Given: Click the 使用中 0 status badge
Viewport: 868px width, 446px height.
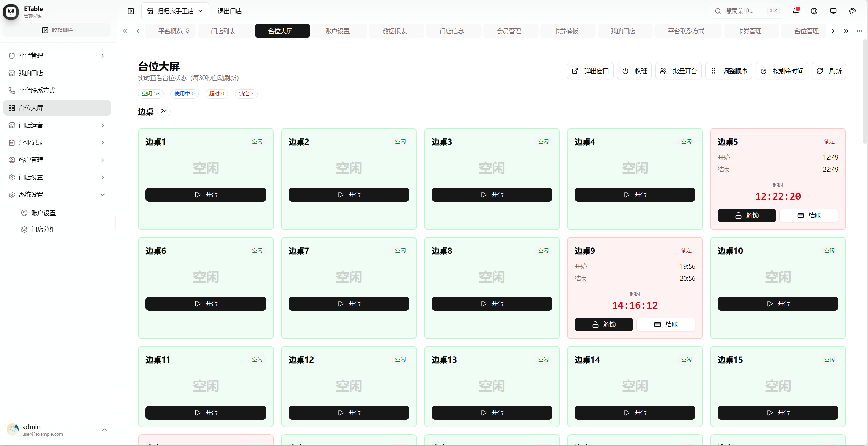Looking at the screenshot, I should coord(184,94).
